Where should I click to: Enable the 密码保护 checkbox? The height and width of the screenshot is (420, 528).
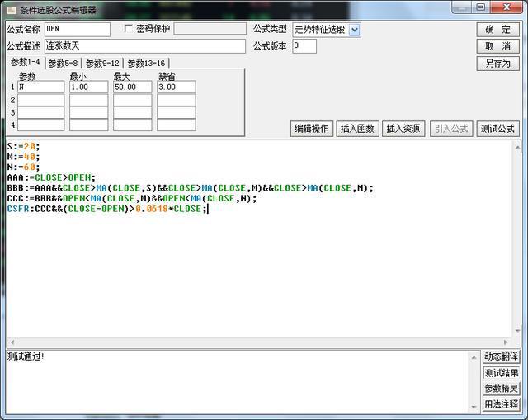pyautogui.click(x=128, y=29)
